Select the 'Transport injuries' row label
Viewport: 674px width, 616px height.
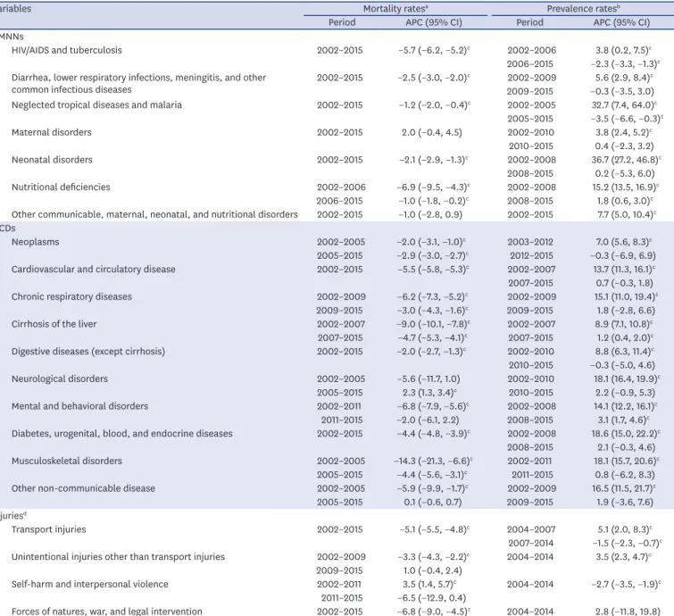pos(49,529)
